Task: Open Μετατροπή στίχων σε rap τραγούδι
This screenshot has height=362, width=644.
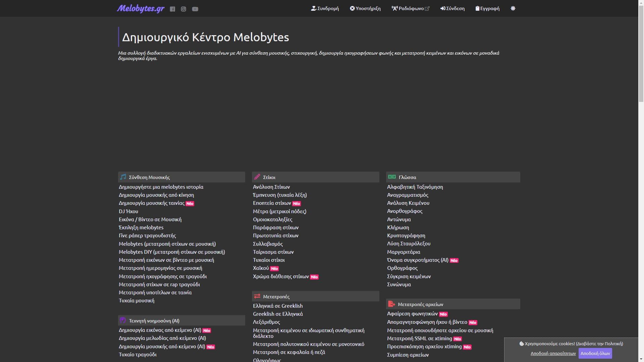Action: (x=159, y=285)
